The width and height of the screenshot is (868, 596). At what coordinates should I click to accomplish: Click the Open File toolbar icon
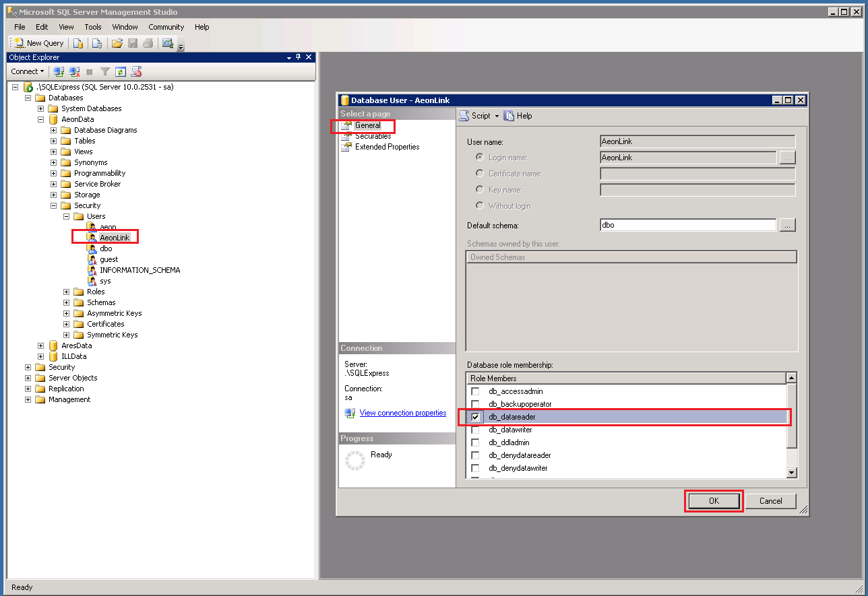point(117,42)
